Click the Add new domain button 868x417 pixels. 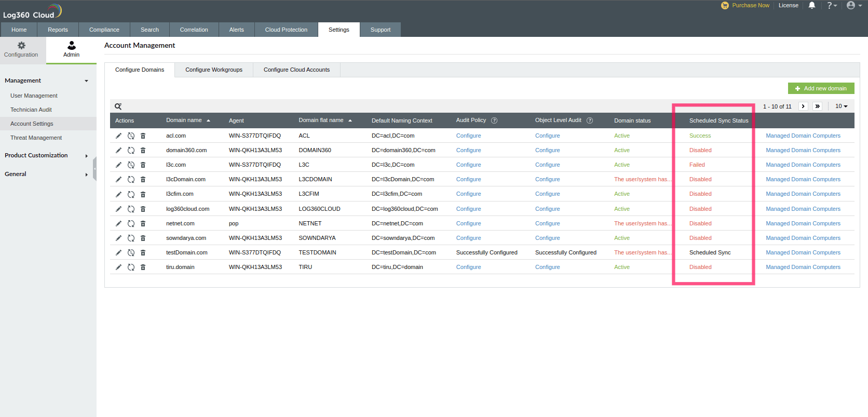[821, 88]
